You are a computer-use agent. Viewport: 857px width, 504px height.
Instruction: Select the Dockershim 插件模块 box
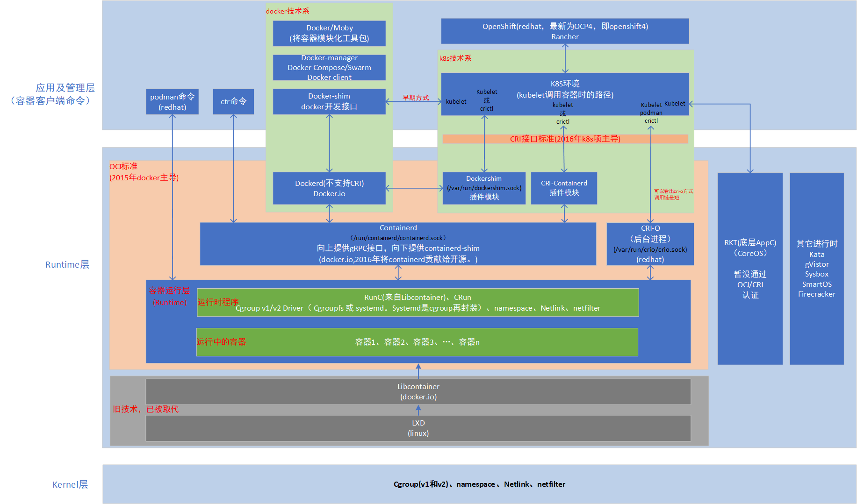point(484,188)
